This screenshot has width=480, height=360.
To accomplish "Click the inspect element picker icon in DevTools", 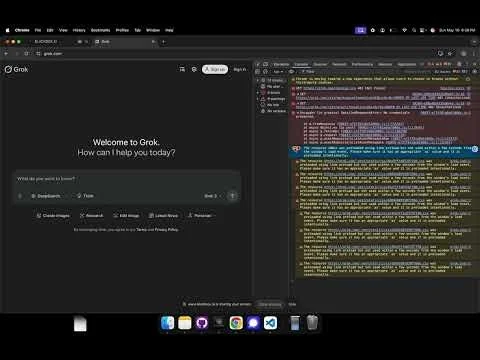I will tap(258, 64).
